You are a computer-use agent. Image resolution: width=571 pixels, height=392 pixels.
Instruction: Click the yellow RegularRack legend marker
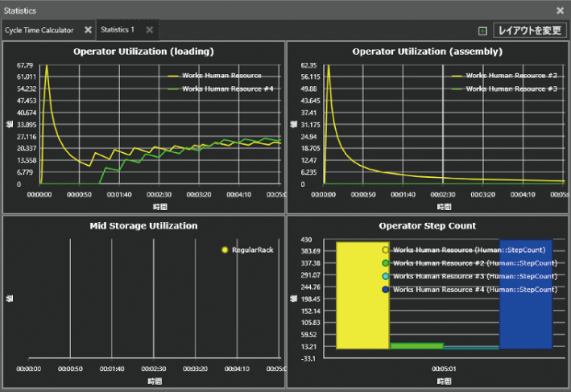[224, 250]
